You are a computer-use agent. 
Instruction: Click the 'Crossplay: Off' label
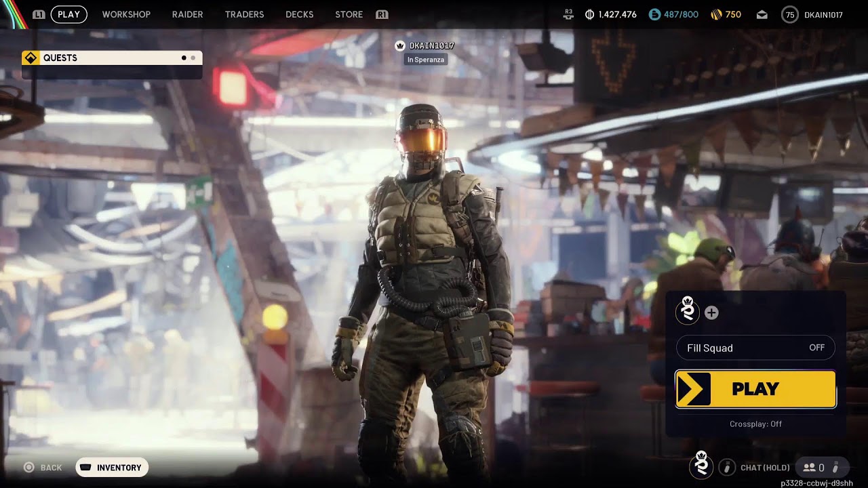[x=755, y=424]
